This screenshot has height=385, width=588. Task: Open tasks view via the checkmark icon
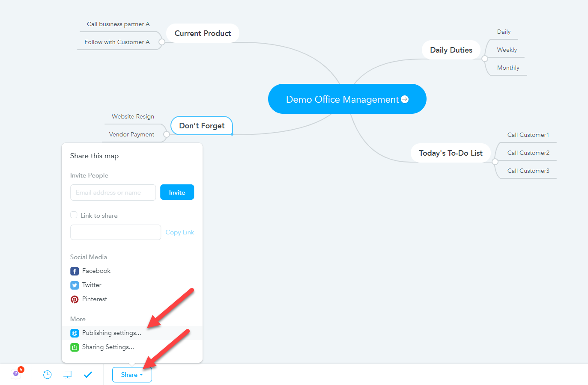click(x=88, y=374)
